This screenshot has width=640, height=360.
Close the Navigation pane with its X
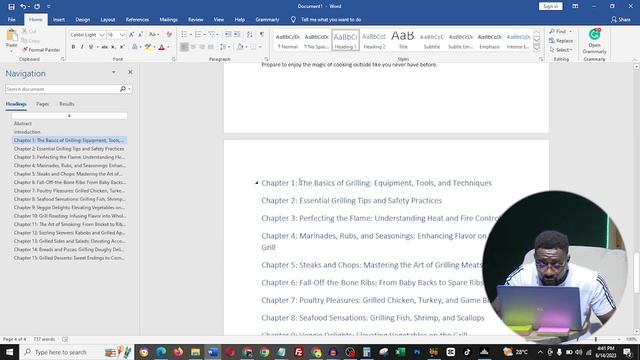130,72
